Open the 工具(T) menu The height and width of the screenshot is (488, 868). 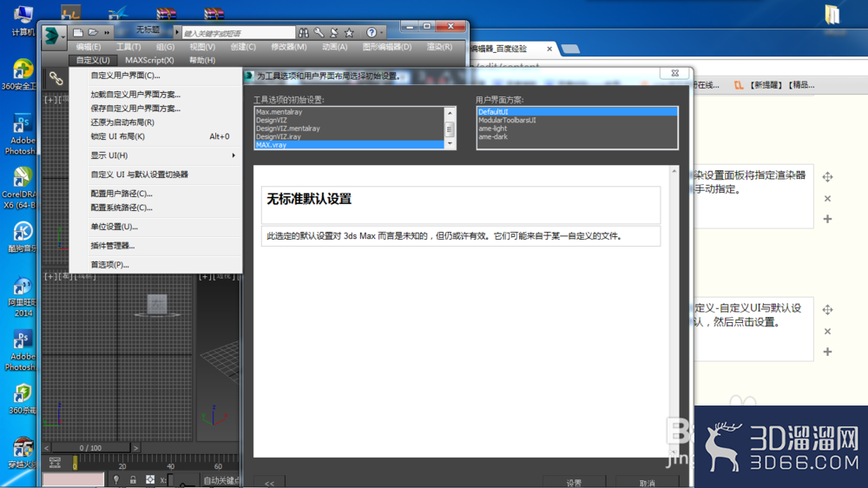pyautogui.click(x=128, y=47)
